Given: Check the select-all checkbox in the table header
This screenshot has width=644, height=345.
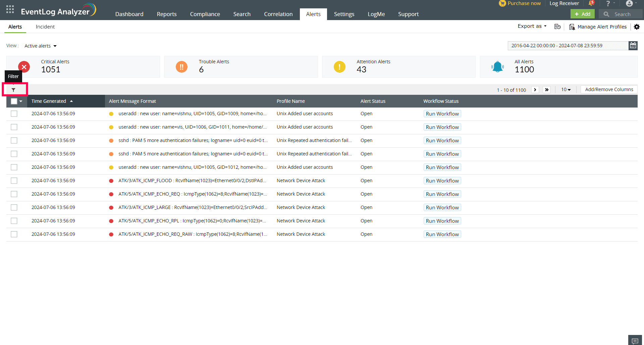Looking at the screenshot, I should (14, 101).
